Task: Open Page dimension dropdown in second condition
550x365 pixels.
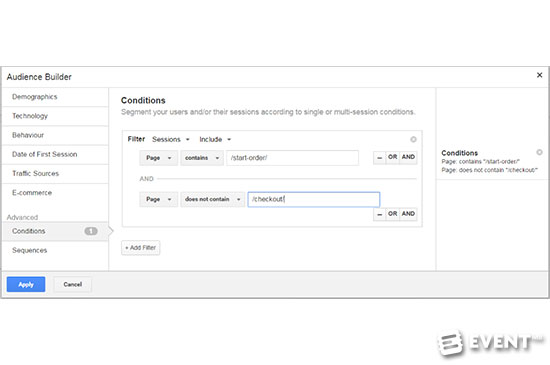Action: pos(159,199)
